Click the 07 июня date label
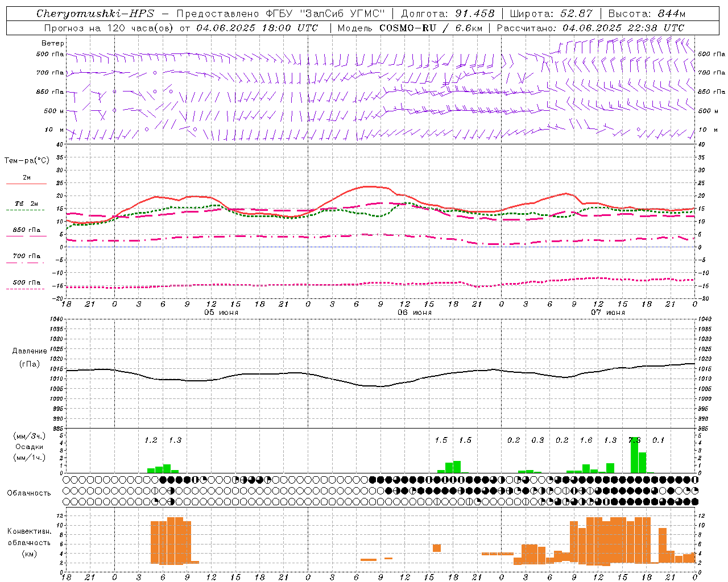The width and height of the screenshot is (728, 582). click(608, 313)
